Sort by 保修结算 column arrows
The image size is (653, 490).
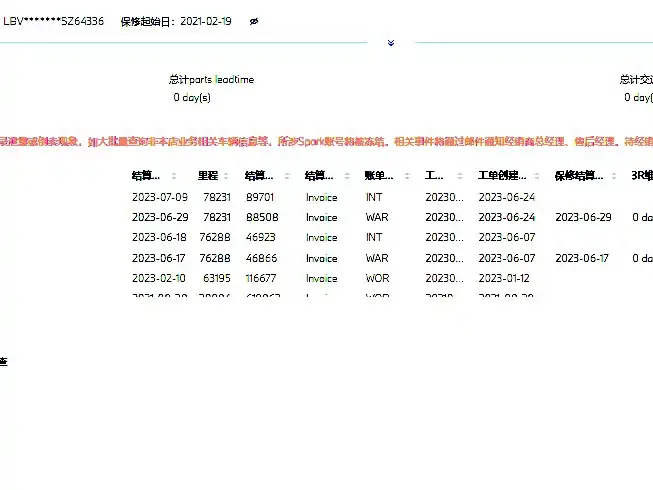(614, 176)
